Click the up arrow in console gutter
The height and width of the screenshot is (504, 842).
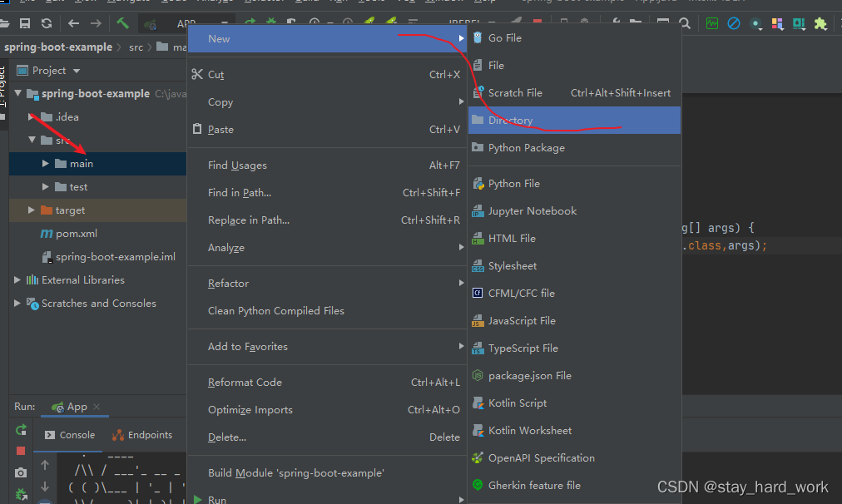pos(45,465)
